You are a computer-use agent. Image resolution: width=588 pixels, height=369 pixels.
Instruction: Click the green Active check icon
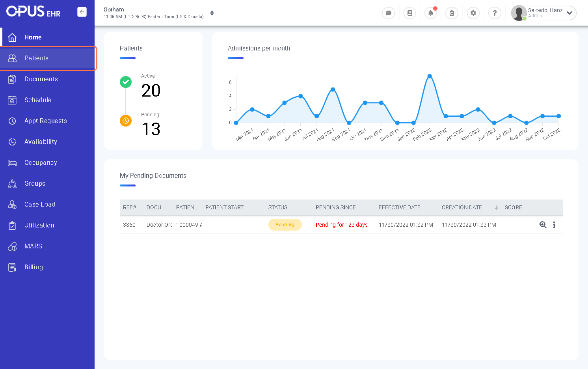coord(126,82)
